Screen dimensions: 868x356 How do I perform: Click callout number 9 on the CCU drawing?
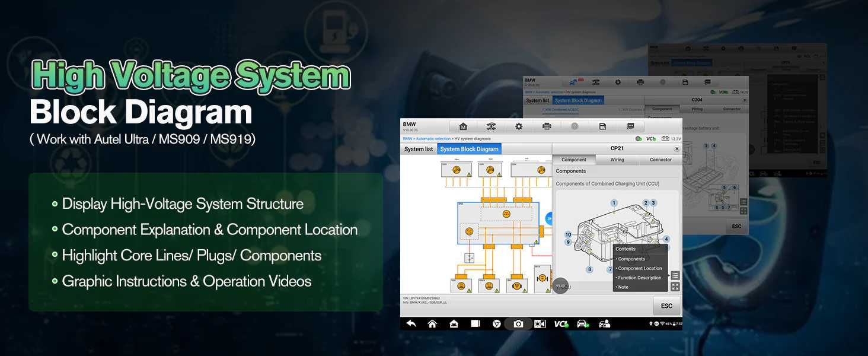click(568, 242)
